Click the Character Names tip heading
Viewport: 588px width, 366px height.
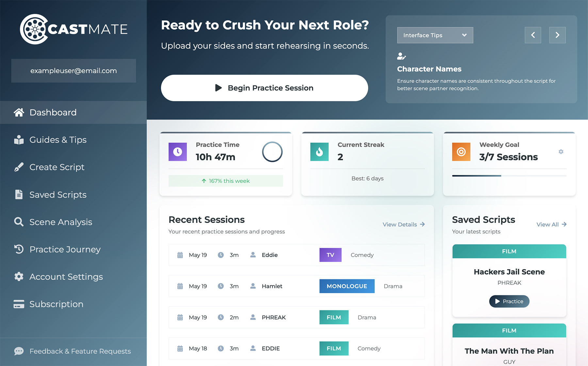pos(429,69)
